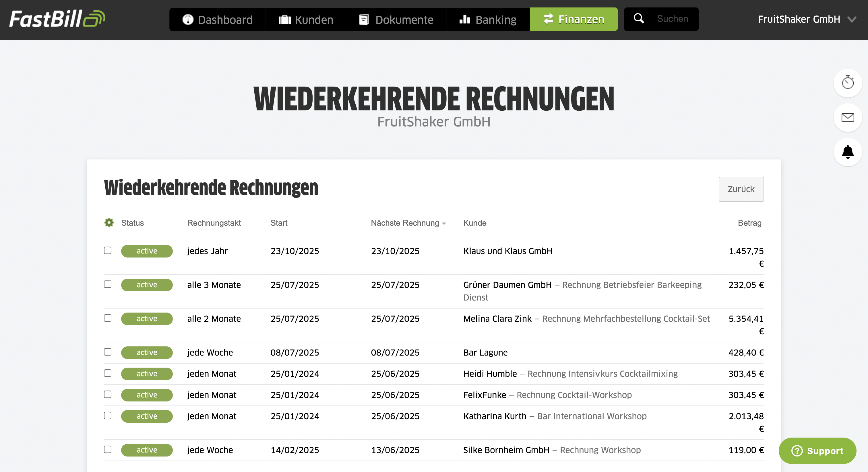This screenshot has height=472, width=868.
Task: Open the envelope messages button
Action: (847, 118)
